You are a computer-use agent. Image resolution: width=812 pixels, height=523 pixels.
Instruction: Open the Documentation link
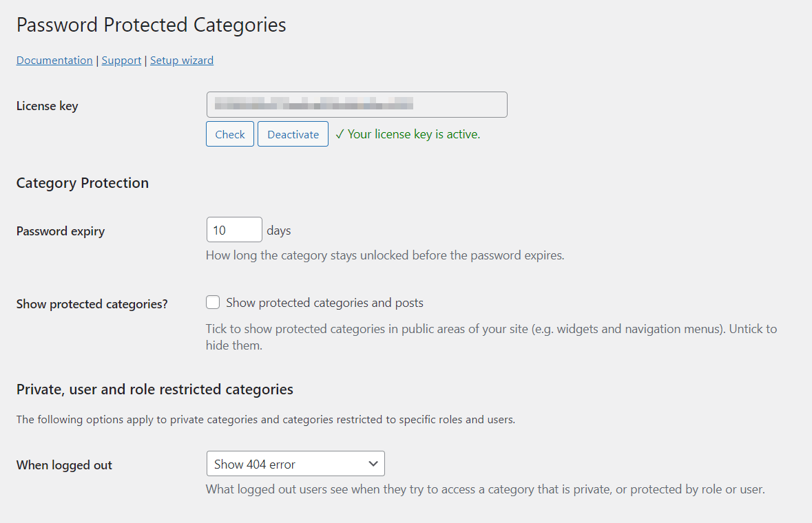pyautogui.click(x=54, y=60)
